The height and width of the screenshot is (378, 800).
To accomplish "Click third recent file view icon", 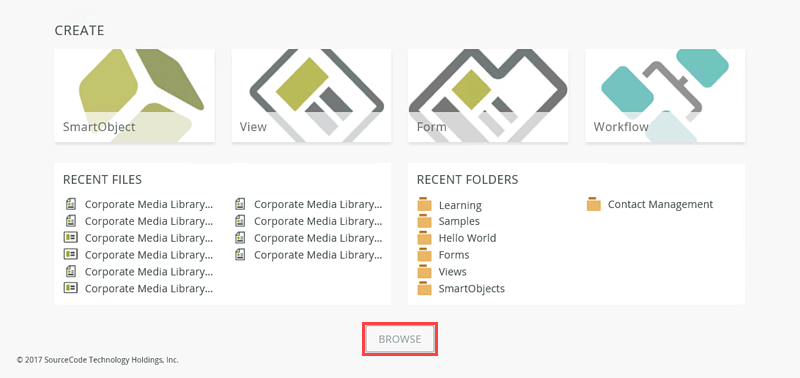I will point(70,238).
